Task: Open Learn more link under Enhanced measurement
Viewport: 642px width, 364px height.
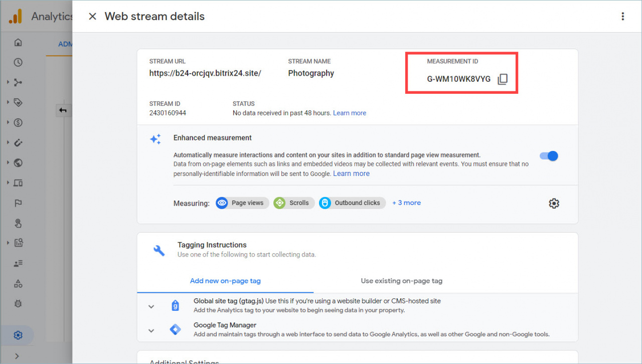Action: point(351,173)
